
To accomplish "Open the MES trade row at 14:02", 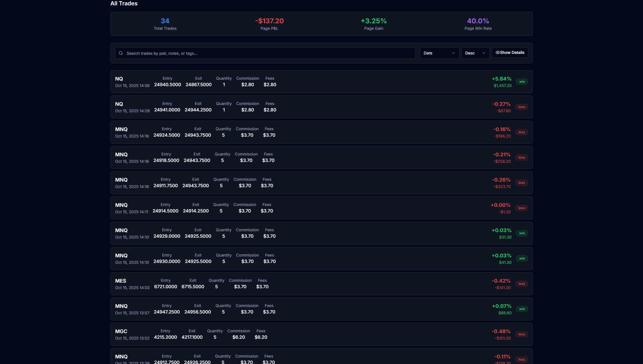I will pyautogui.click(x=365, y=284).
